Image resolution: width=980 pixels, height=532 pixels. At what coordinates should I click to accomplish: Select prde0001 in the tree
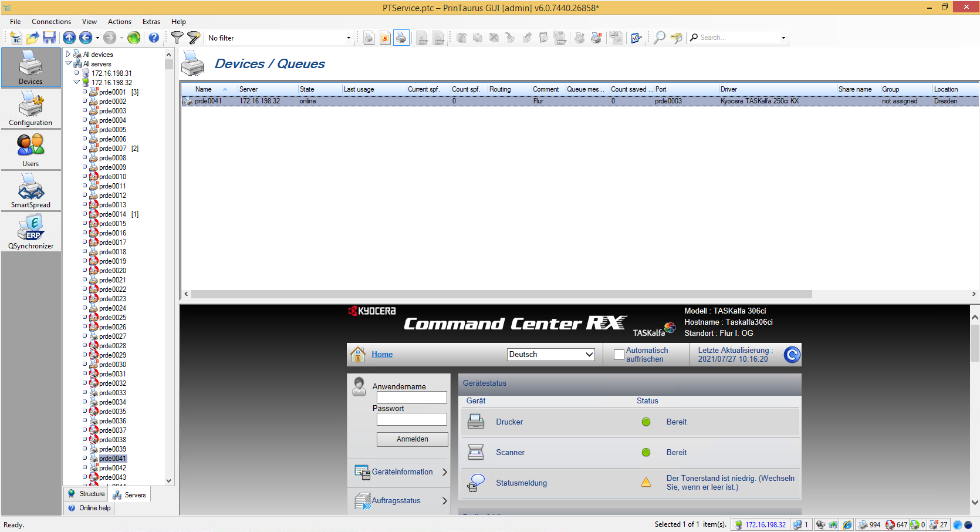coord(112,92)
